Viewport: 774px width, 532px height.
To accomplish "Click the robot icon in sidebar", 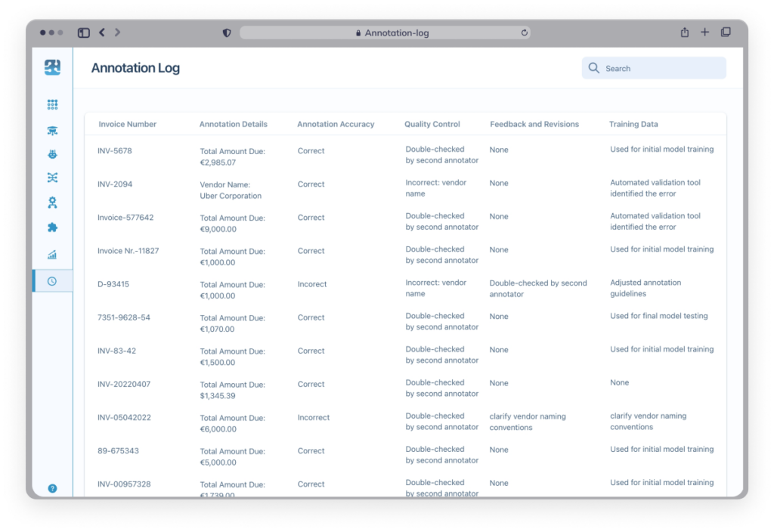I will click(x=52, y=154).
